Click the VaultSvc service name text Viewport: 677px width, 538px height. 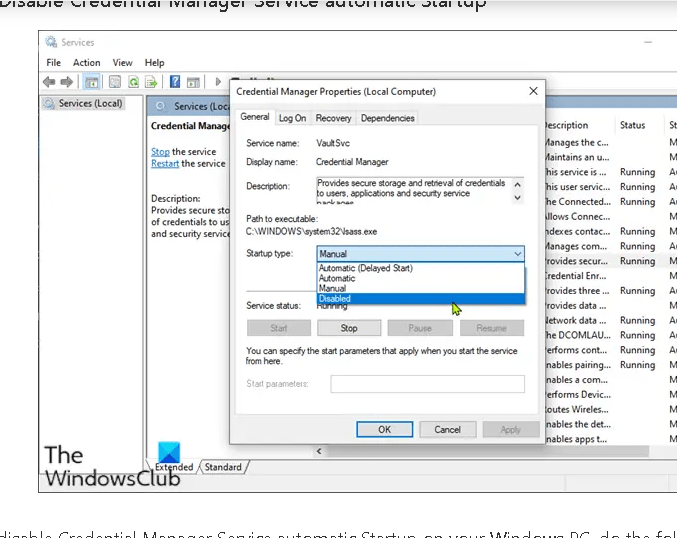(333, 143)
